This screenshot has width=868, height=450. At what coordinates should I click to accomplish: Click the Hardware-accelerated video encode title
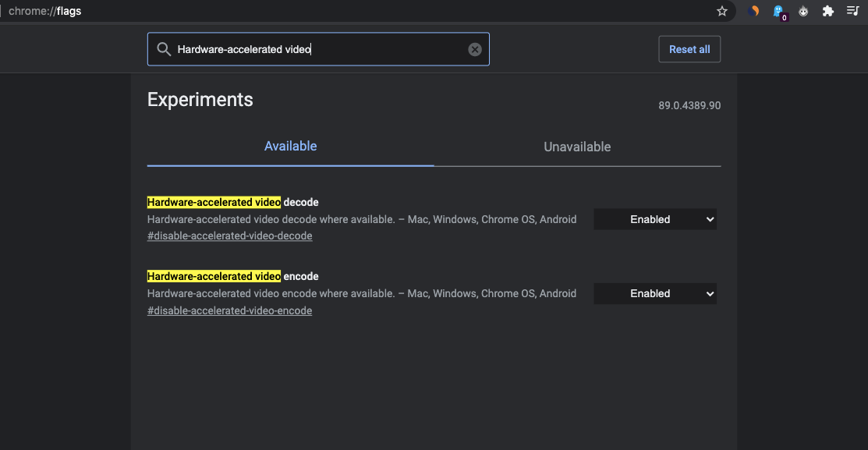[232, 277]
